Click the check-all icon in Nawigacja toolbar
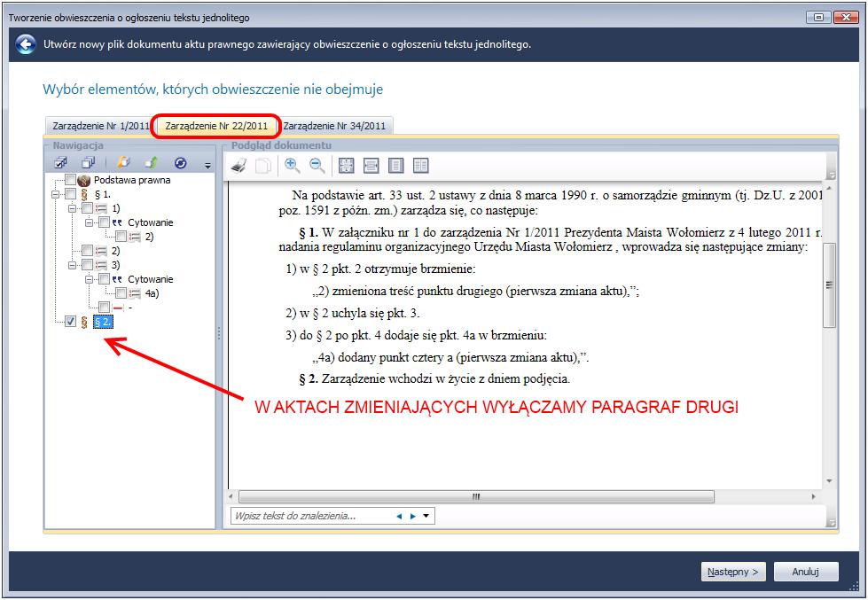 pos(60,163)
